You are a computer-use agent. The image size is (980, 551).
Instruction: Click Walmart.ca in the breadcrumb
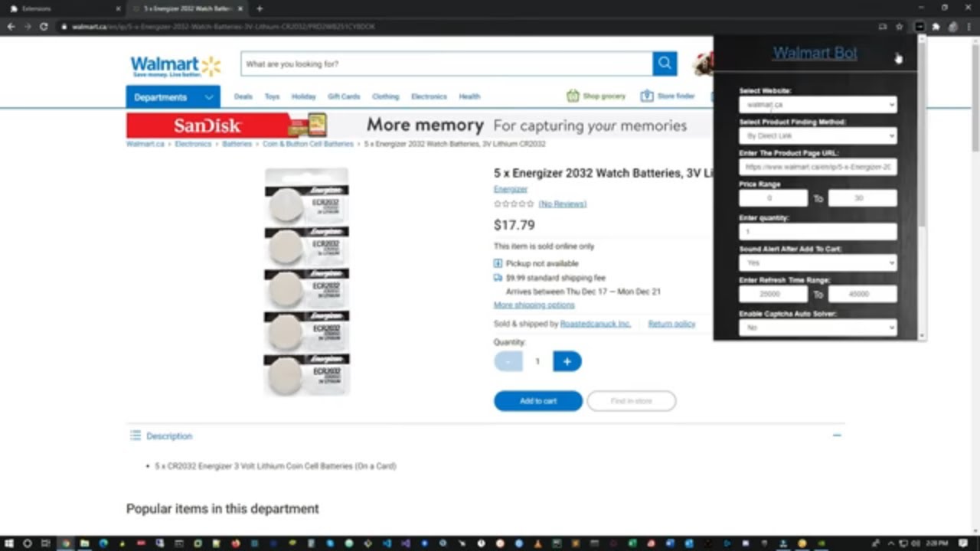[145, 144]
